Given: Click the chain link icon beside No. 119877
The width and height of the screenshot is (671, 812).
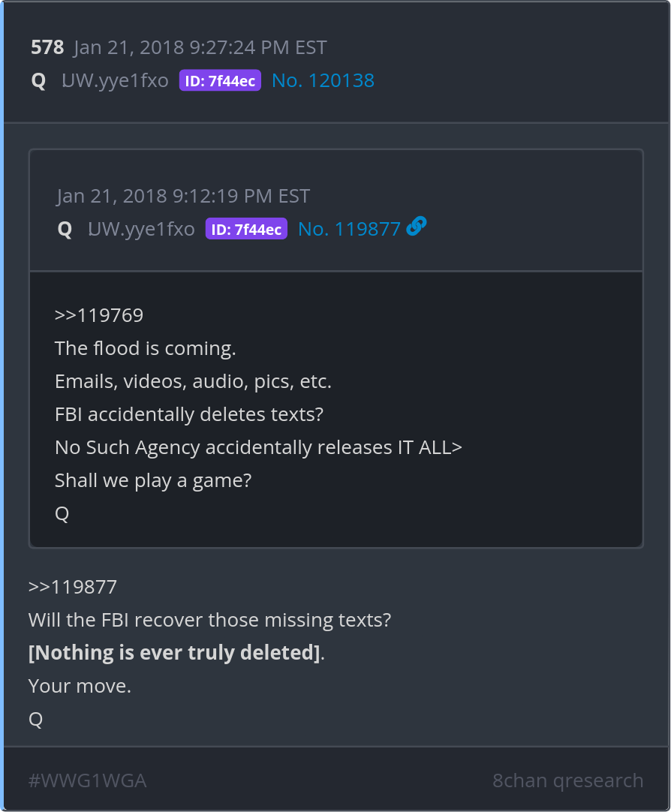Looking at the screenshot, I should point(417,227).
